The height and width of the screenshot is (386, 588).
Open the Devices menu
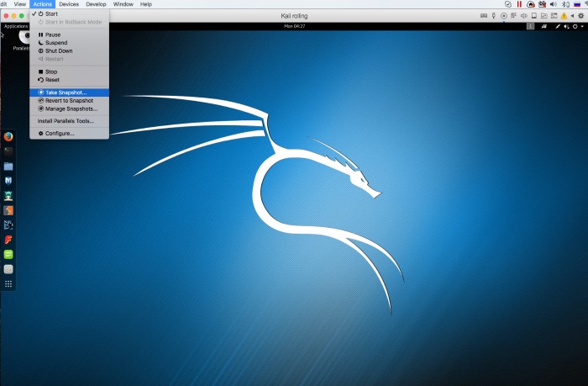[x=69, y=4]
